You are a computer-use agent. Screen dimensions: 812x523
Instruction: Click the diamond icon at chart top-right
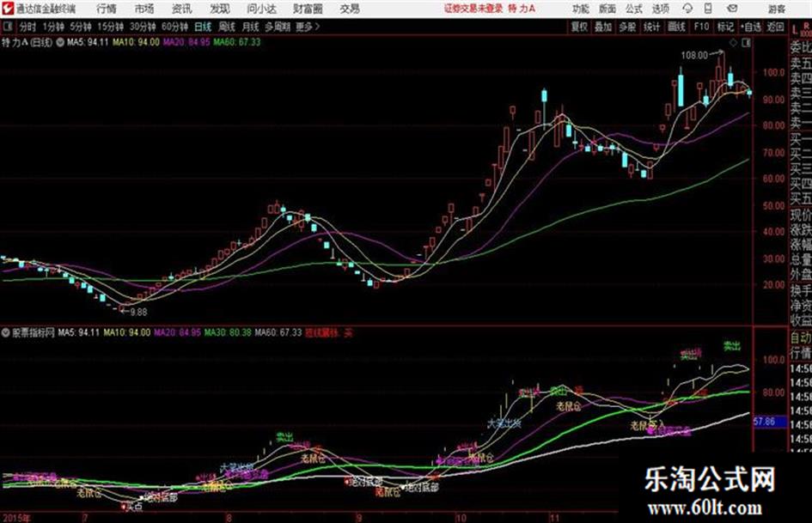tap(733, 43)
